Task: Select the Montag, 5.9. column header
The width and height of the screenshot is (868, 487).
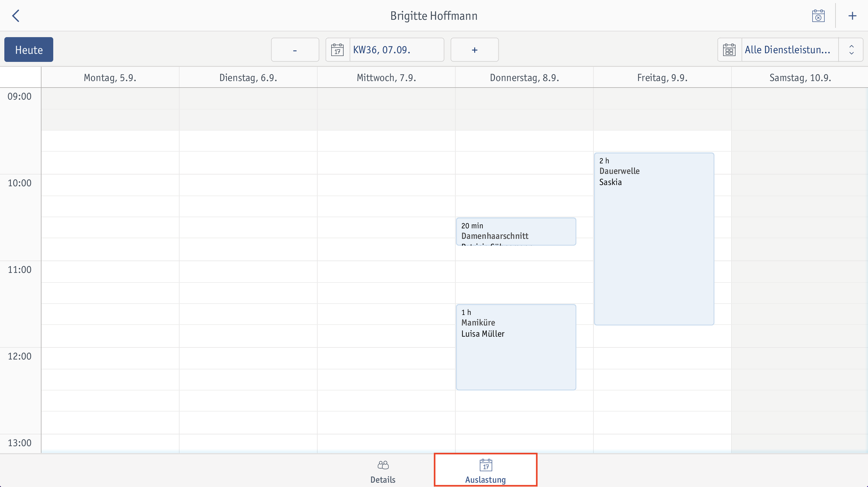Action: [110, 77]
